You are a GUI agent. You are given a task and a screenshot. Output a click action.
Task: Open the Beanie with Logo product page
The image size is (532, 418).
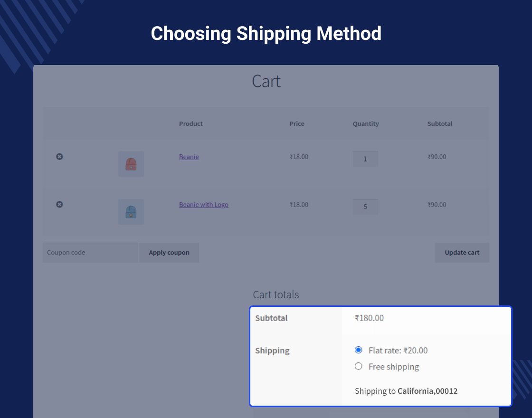203,204
